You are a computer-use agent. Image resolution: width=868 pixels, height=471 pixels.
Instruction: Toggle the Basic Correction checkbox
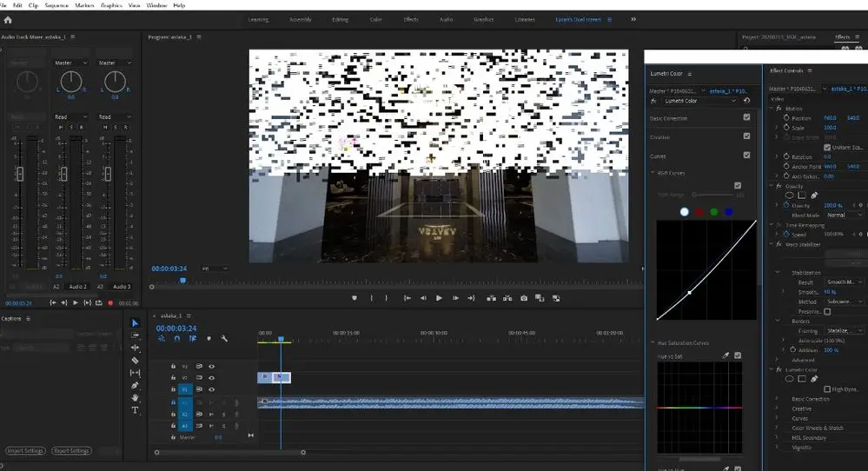click(746, 117)
